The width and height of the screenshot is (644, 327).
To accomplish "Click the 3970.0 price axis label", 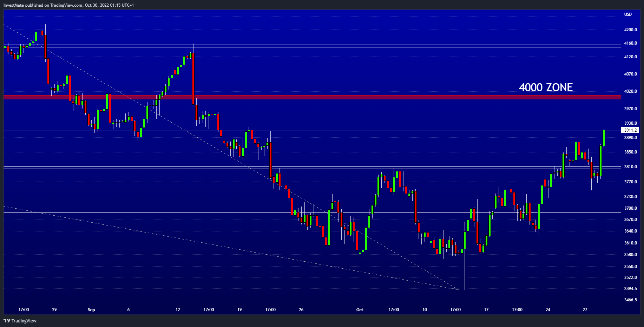I will (630, 109).
